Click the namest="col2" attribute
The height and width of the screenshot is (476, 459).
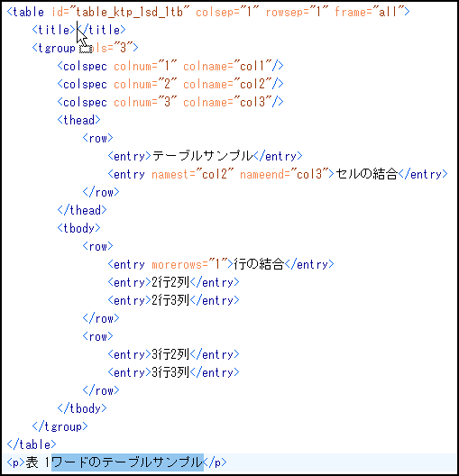(x=193, y=174)
